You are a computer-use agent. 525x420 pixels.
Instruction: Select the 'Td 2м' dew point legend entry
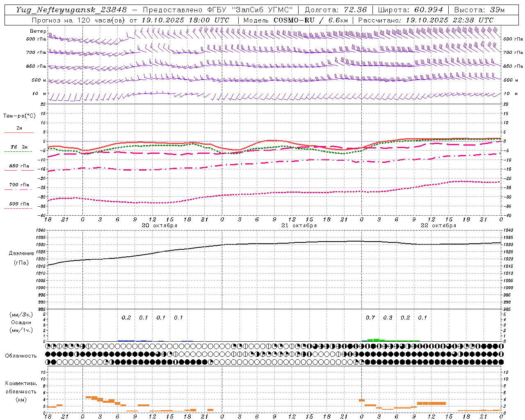pos(19,147)
